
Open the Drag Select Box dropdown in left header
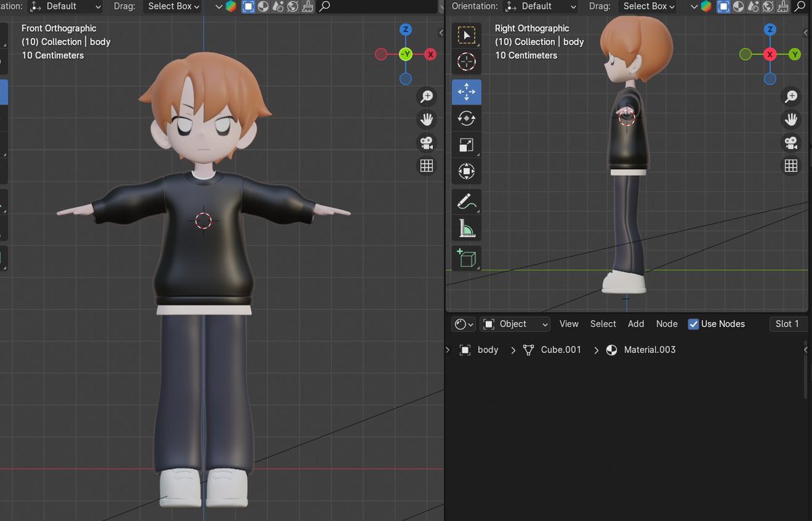pos(174,6)
